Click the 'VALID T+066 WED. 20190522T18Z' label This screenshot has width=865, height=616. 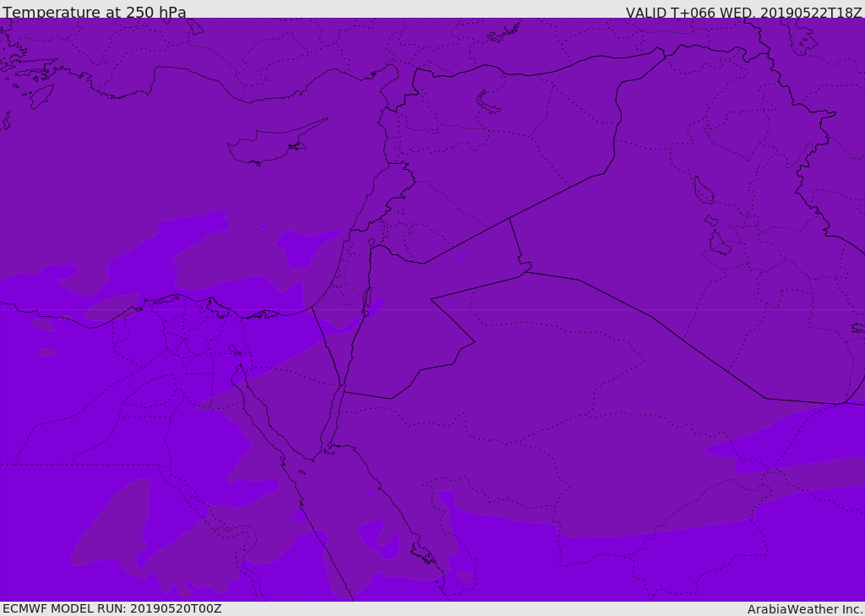743,13
